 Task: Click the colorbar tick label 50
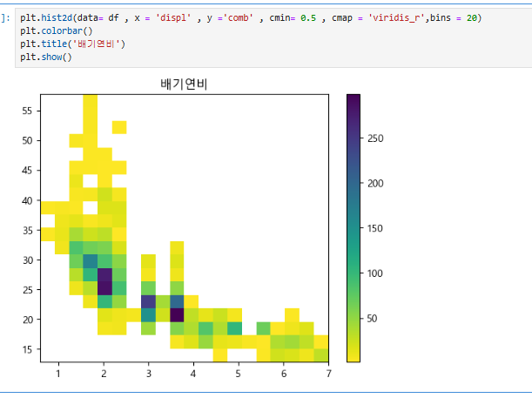tap(372, 319)
